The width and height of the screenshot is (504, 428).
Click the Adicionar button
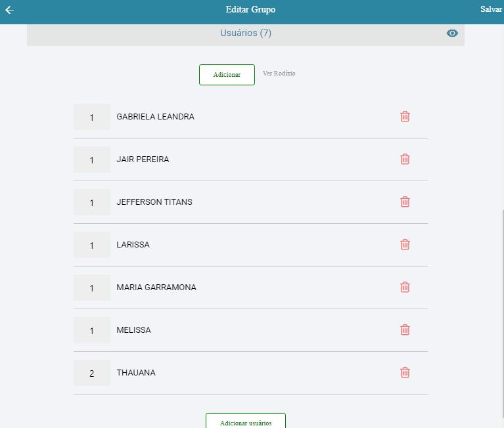pyautogui.click(x=227, y=75)
